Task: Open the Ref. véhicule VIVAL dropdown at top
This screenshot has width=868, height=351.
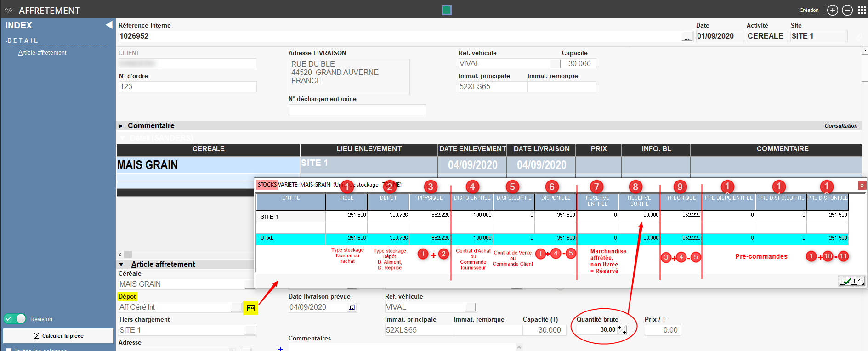Action: [x=556, y=64]
